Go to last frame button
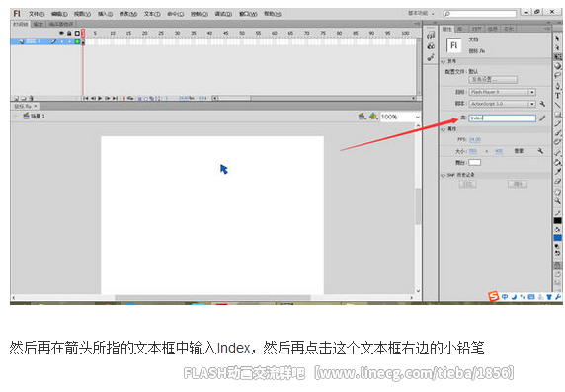565x392 pixels. point(115,98)
